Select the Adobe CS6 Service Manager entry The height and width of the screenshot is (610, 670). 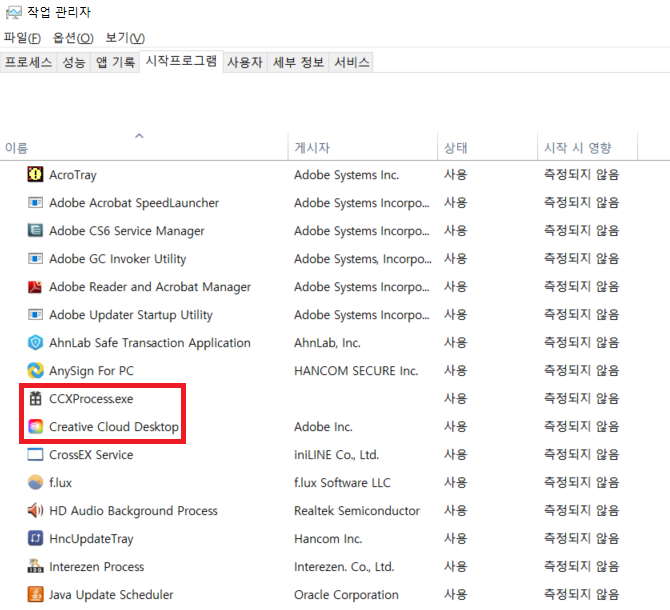click(x=126, y=231)
